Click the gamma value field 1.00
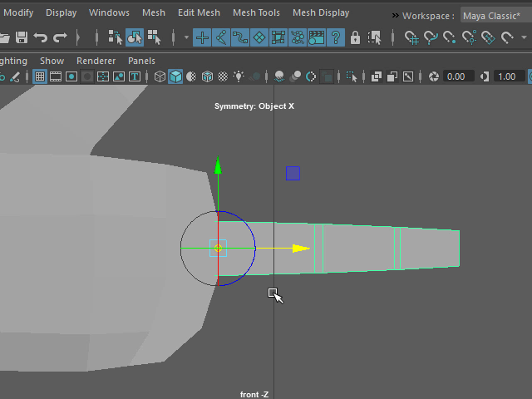The width and height of the screenshot is (532, 399). pos(506,76)
